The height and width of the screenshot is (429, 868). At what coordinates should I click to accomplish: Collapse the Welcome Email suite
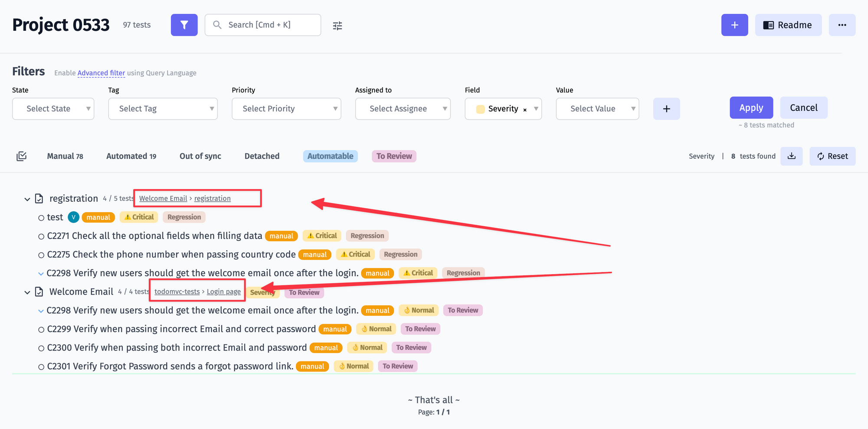27,292
